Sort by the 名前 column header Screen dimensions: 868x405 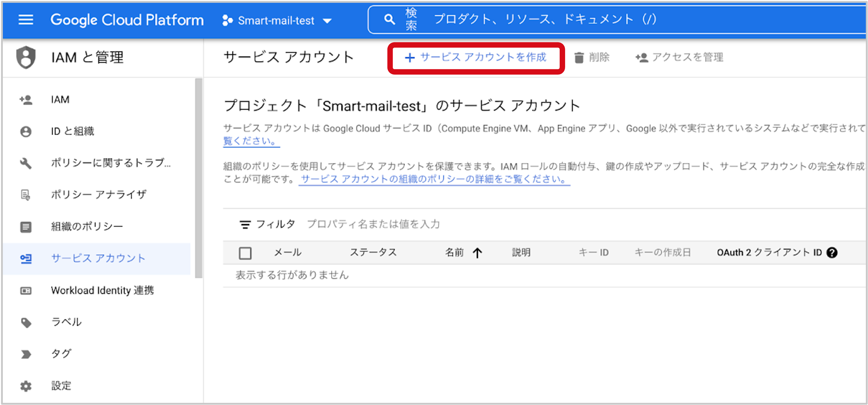click(x=454, y=252)
